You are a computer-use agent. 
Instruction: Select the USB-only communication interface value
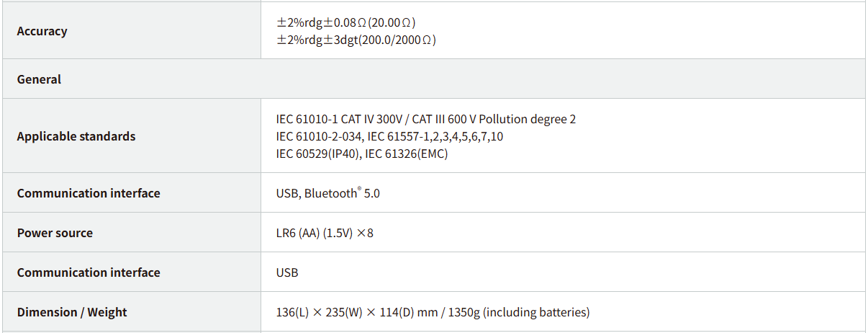287,272
